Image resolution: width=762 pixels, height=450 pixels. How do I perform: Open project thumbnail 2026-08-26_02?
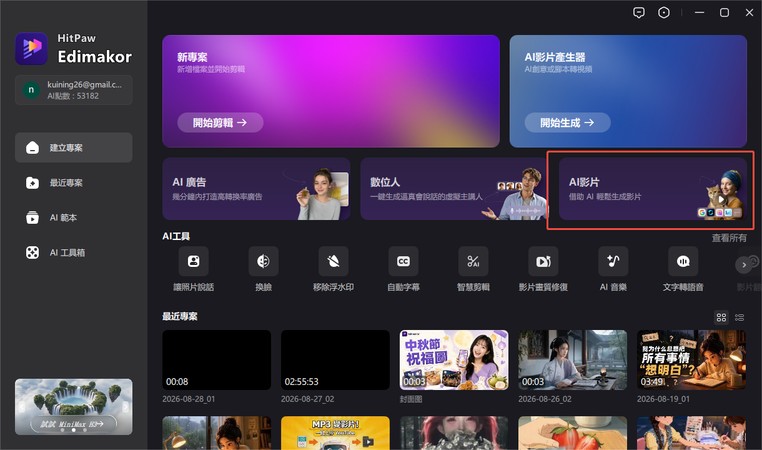572,360
